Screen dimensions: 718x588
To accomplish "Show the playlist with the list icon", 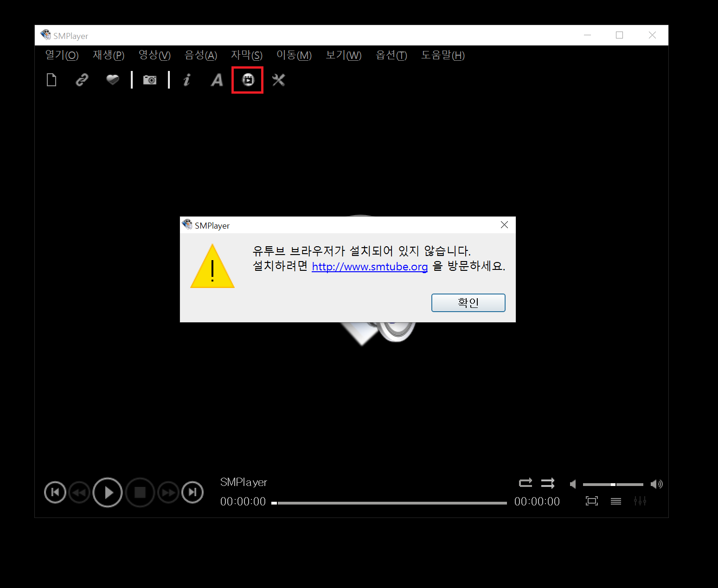I will click(x=616, y=501).
